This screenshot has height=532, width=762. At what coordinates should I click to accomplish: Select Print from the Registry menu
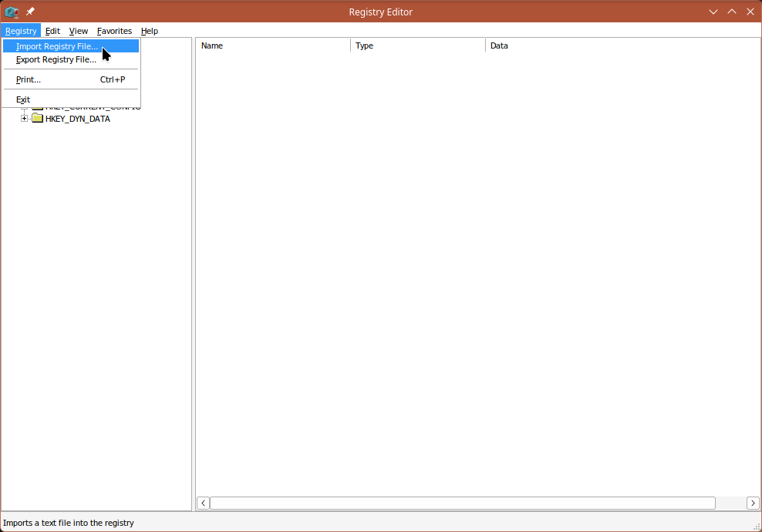coord(71,79)
